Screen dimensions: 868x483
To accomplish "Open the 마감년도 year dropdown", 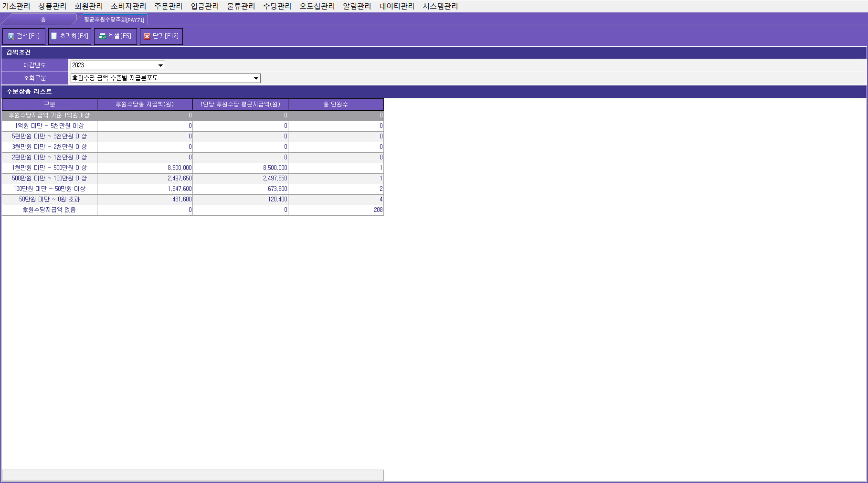I will (161, 65).
